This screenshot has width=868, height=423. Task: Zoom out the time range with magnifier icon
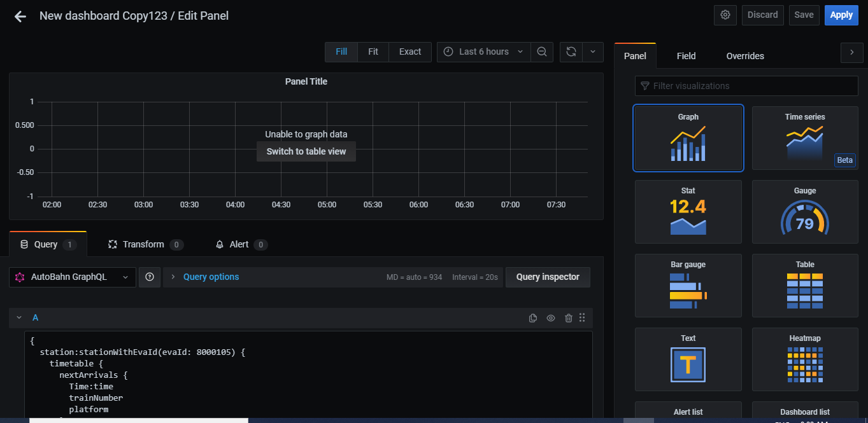[x=542, y=52]
